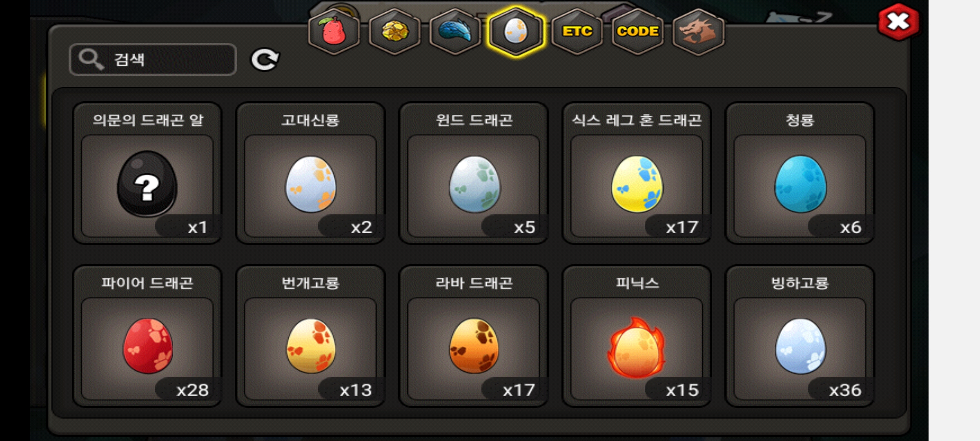Open the fruit food category tab
The image size is (980, 441).
pos(334,32)
